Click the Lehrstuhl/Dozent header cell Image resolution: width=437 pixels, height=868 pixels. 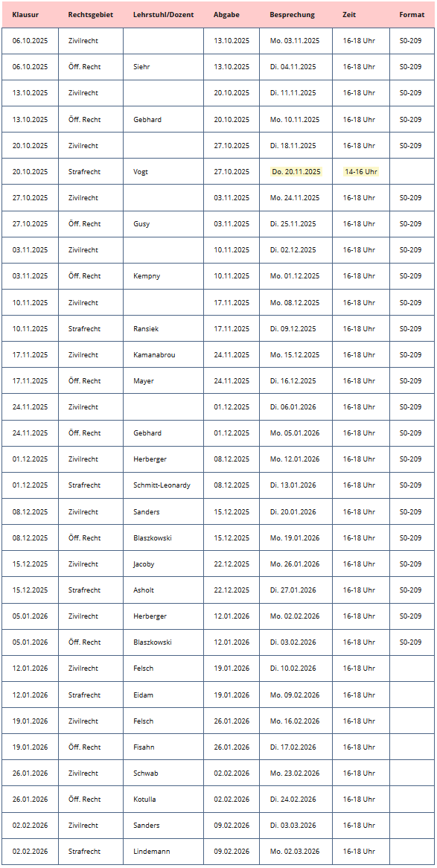163,15
